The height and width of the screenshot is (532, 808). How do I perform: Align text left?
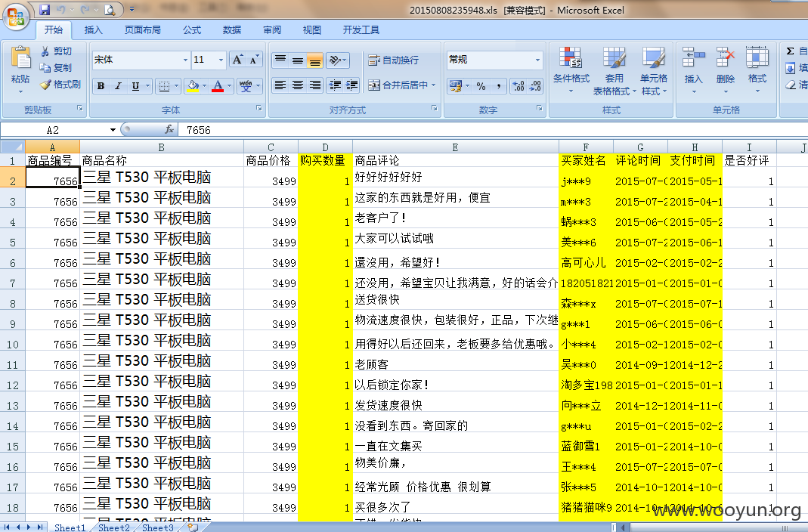(x=280, y=85)
